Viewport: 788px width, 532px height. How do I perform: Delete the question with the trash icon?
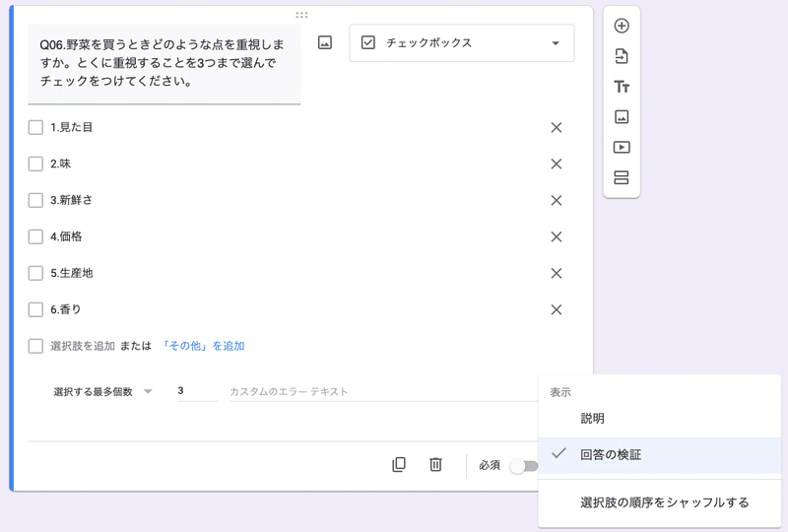tap(435, 464)
